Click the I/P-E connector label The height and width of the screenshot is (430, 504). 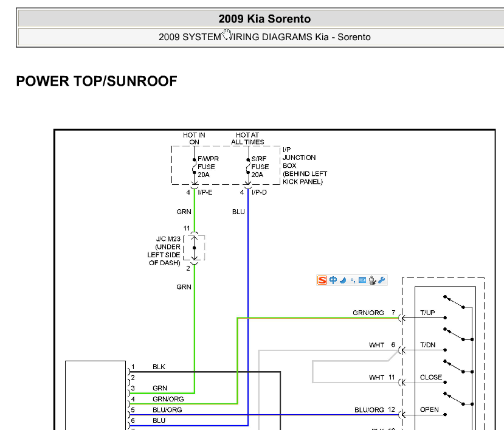pos(205,192)
